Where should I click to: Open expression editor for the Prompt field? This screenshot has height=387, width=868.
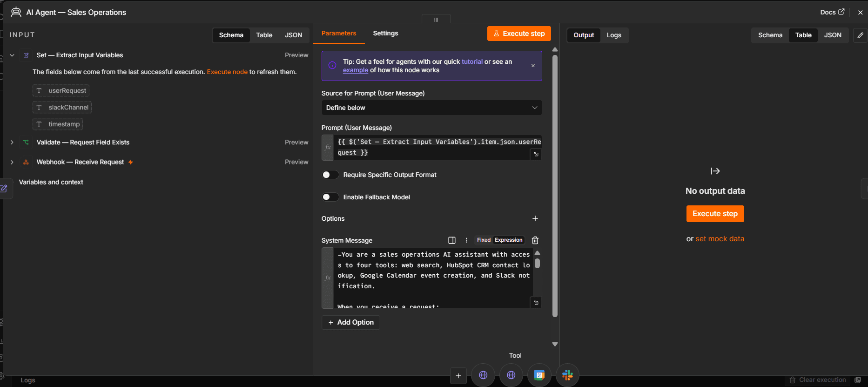[x=536, y=154]
